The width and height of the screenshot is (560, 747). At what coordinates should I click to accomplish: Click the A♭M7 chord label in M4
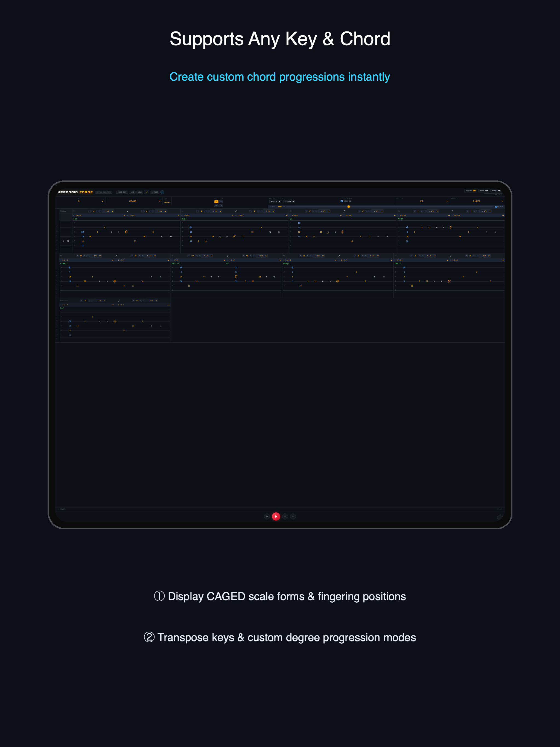point(401,219)
